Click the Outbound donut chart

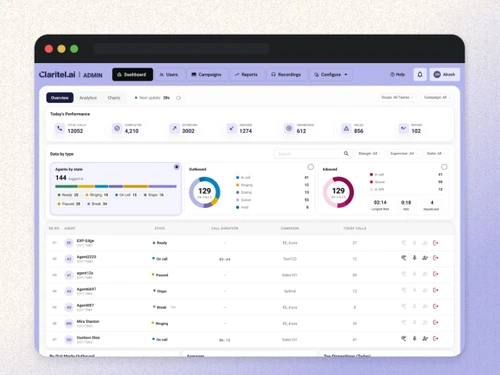pyautogui.click(x=205, y=192)
